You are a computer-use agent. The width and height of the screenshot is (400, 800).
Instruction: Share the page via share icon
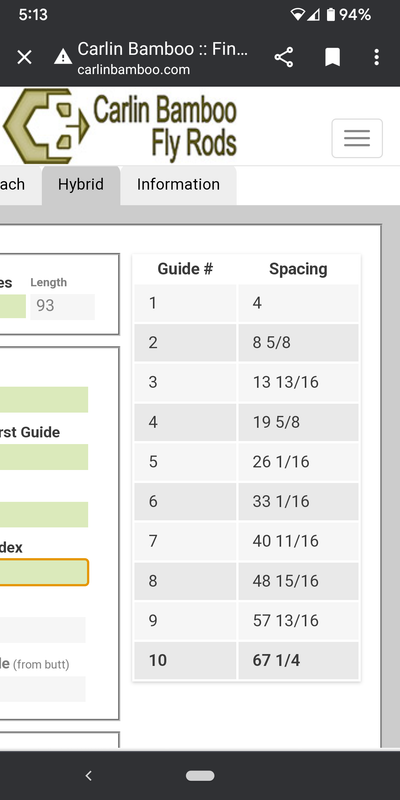[x=284, y=57]
